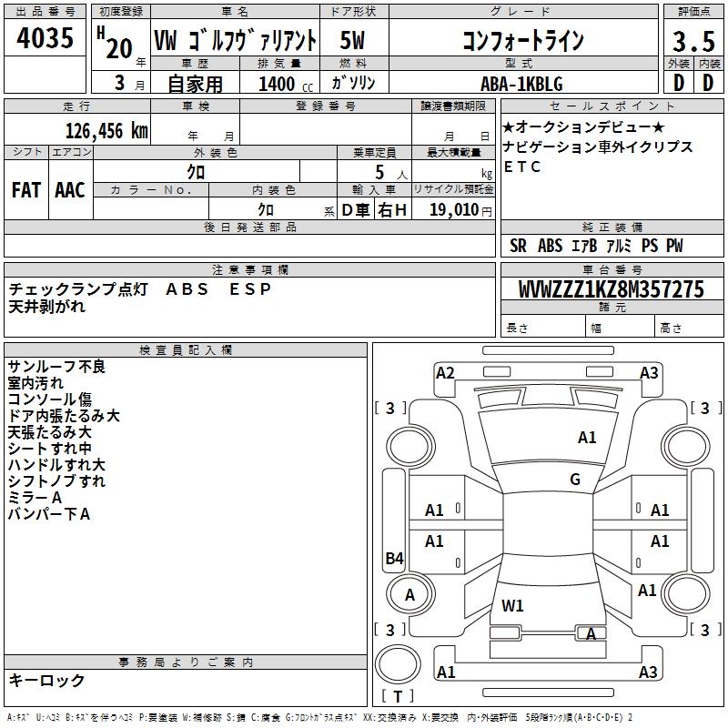Select inspector note ハンドルすれ大
The height and width of the screenshot is (728, 728).
(56, 465)
